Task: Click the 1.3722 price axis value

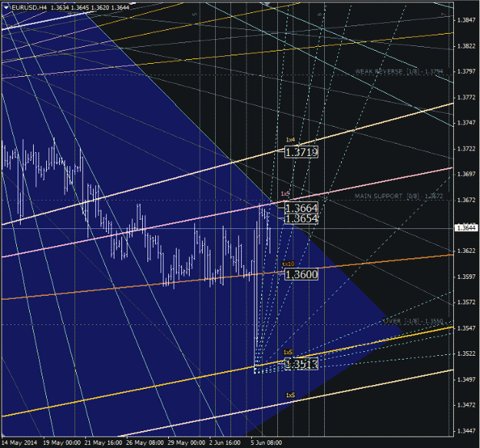Action: (466, 149)
